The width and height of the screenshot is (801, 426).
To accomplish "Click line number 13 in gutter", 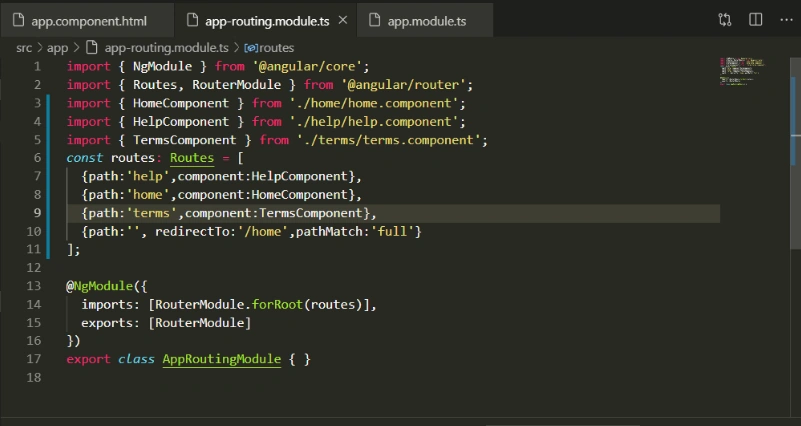I will click(34, 286).
